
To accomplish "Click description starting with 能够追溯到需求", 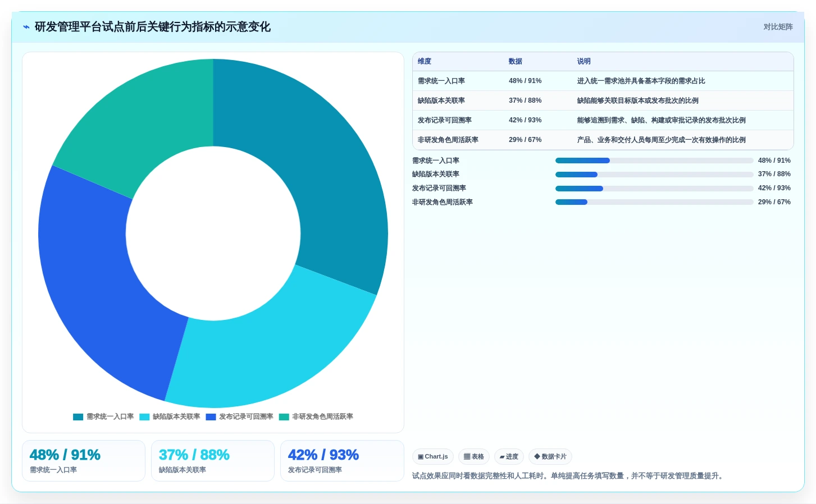I will (662, 121).
